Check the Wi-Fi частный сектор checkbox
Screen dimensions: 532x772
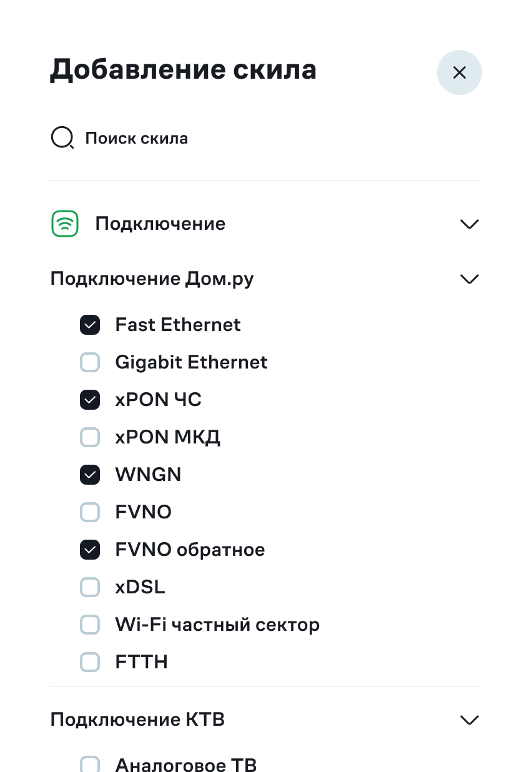click(x=90, y=625)
